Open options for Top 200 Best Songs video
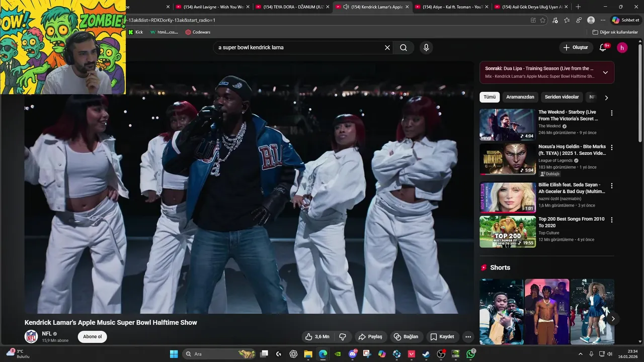Screen dimensions: 644x362 point(612,220)
